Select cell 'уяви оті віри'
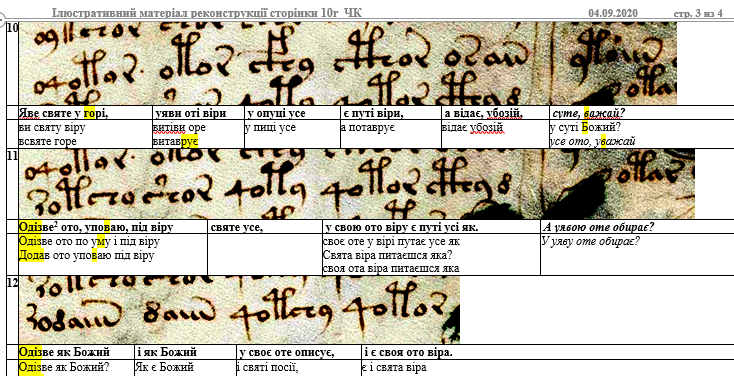 pyautogui.click(x=198, y=113)
